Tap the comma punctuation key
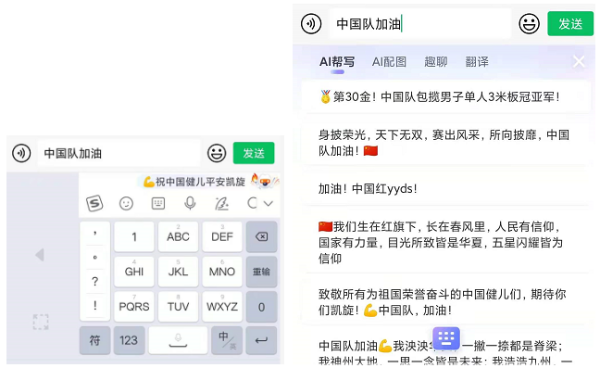 (x=95, y=233)
